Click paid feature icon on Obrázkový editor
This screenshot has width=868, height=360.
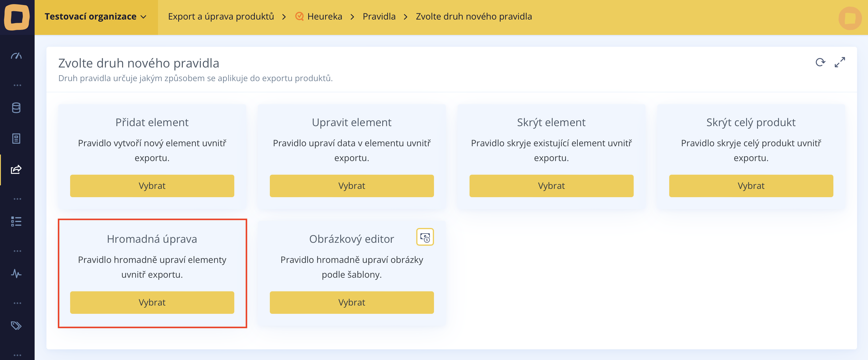[x=425, y=237]
